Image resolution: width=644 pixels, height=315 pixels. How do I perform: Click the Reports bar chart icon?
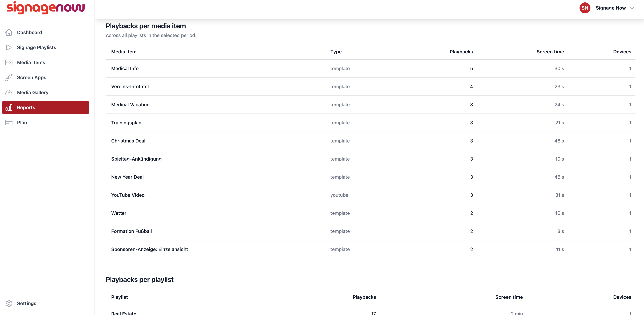pos(9,108)
